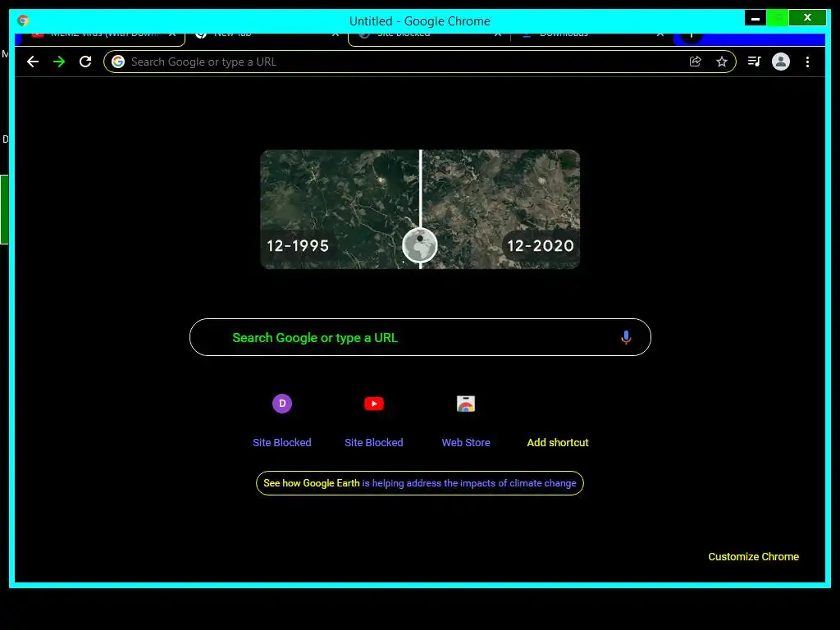Image resolution: width=840 pixels, height=630 pixels.
Task: Open the share page icon in the address bar
Action: [x=696, y=62]
